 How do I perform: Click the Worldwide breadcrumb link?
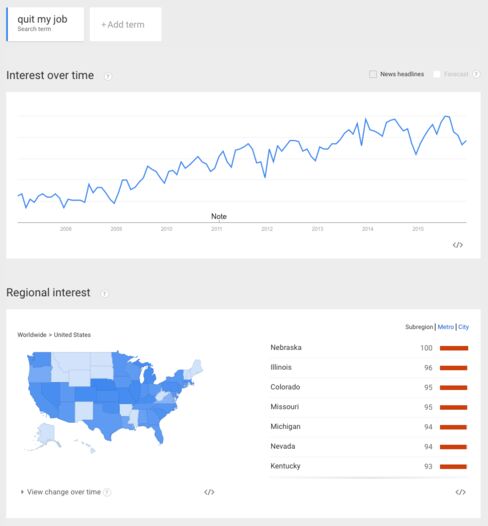pyautogui.click(x=32, y=335)
